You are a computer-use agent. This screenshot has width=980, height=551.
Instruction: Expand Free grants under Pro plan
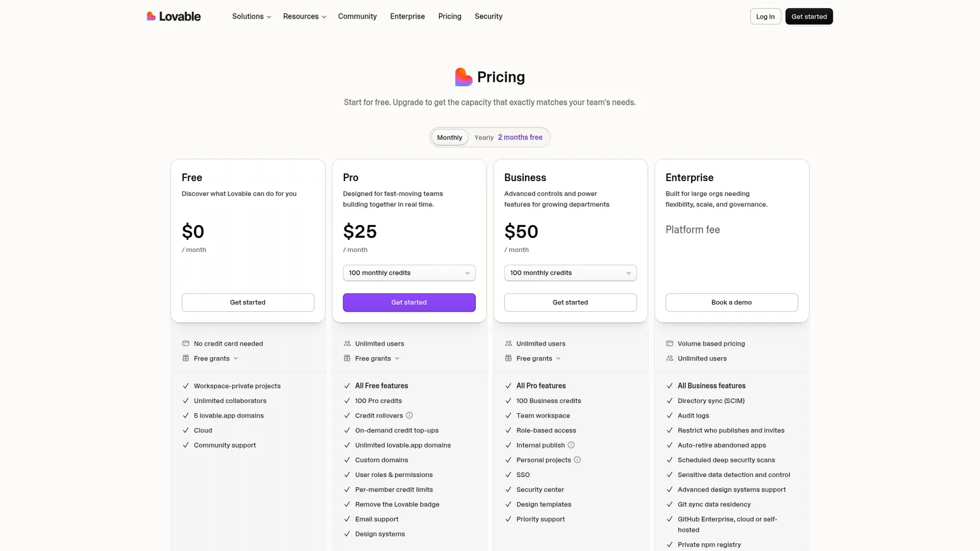pyautogui.click(x=377, y=358)
